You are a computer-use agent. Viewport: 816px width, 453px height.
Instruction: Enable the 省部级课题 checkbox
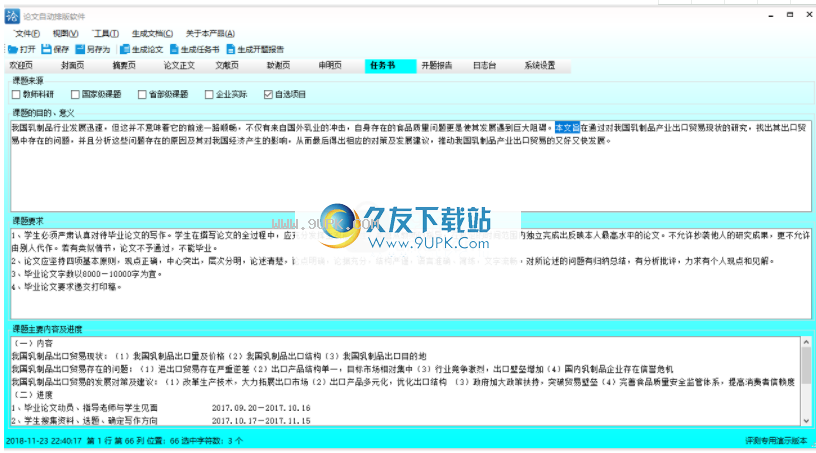pos(142,94)
